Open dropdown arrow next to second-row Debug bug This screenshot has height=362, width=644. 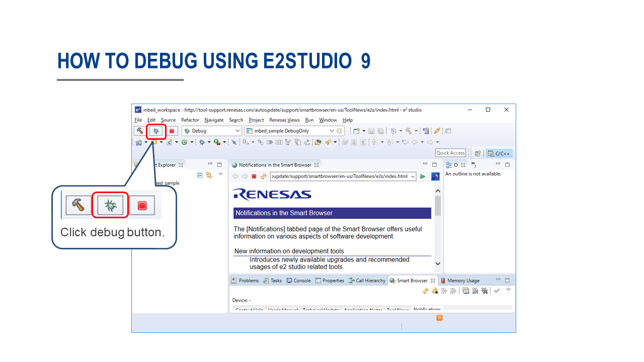[209, 142]
